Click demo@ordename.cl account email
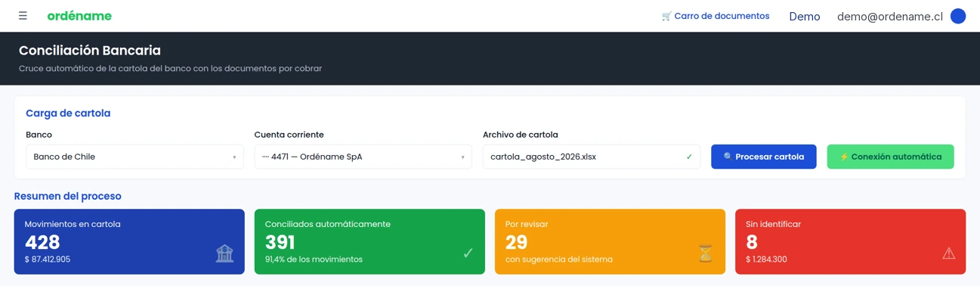 click(890, 16)
